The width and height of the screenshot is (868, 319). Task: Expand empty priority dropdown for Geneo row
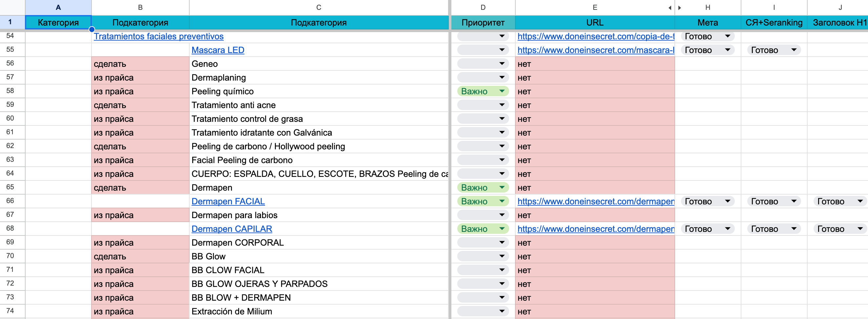click(x=502, y=64)
